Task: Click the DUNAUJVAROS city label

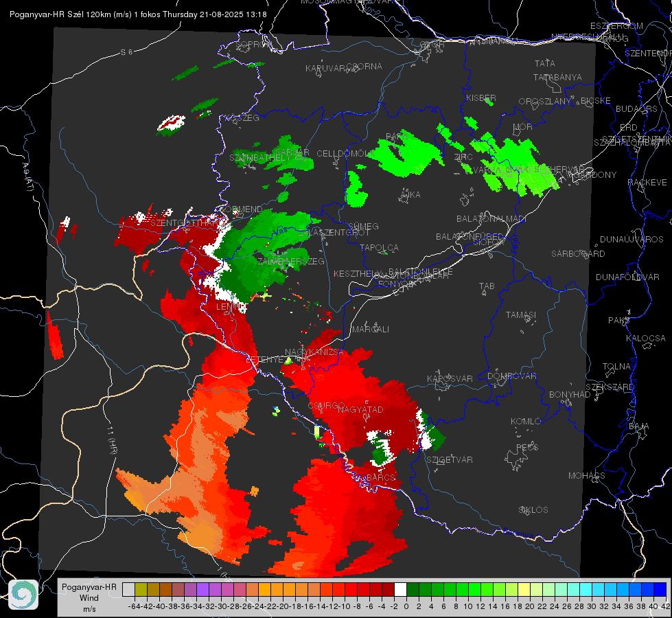Action: (x=632, y=240)
